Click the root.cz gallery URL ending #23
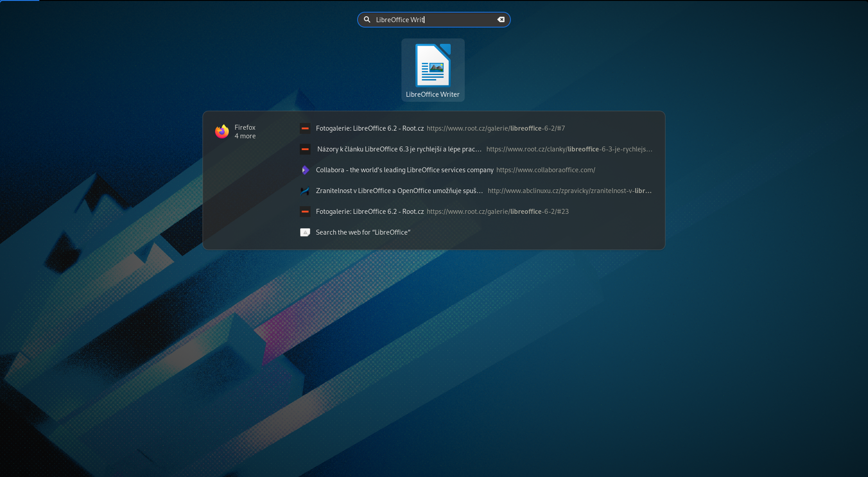This screenshot has height=477, width=868. click(x=497, y=212)
